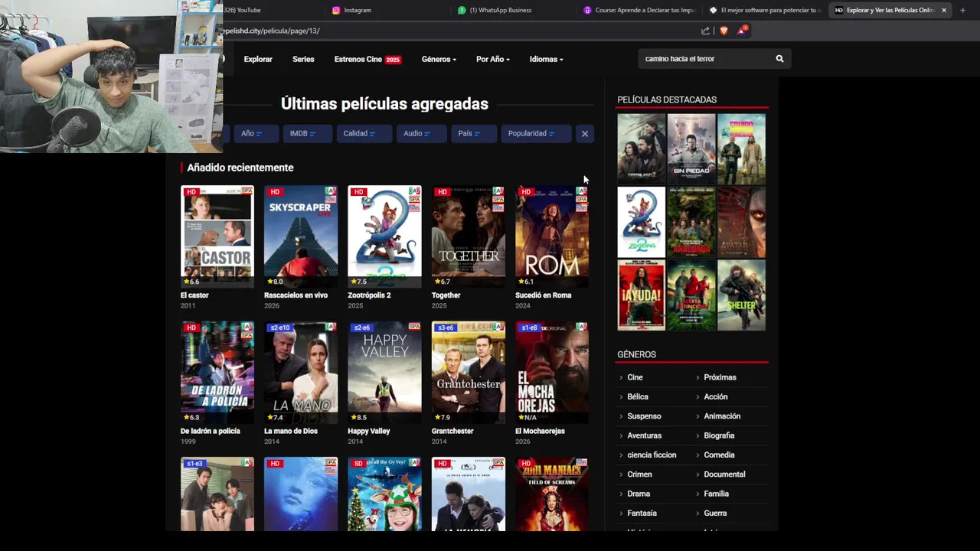Click the WhatsApp Business tab icon
980x551 pixels.
462,10
